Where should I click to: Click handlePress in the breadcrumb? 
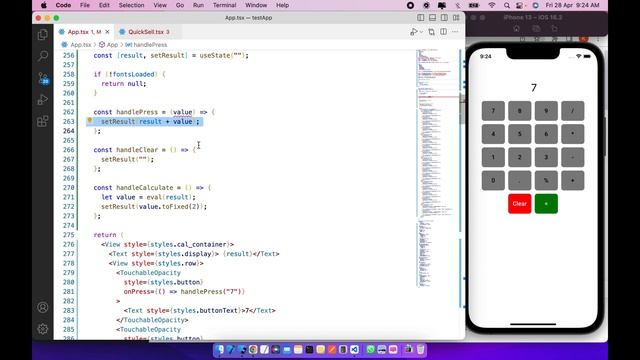click(x=150, y=44)
